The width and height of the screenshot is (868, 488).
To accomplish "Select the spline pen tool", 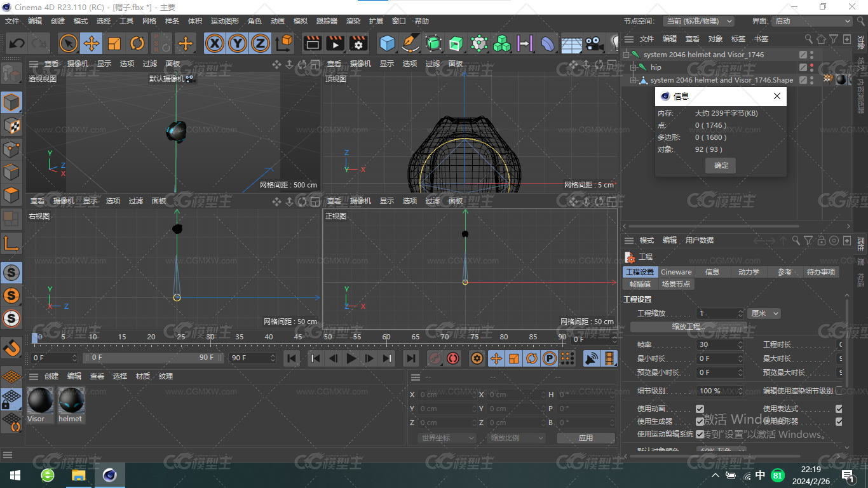I will [410, 44].
